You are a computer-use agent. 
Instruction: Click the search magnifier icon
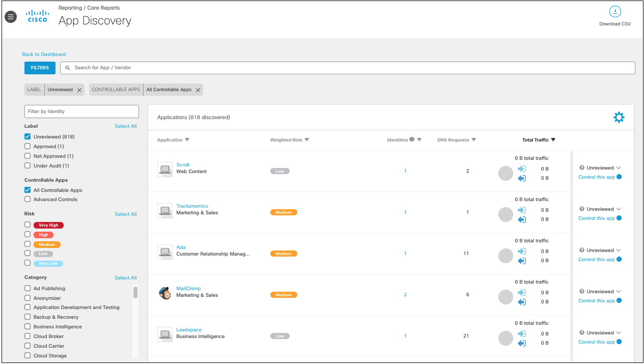68,68
